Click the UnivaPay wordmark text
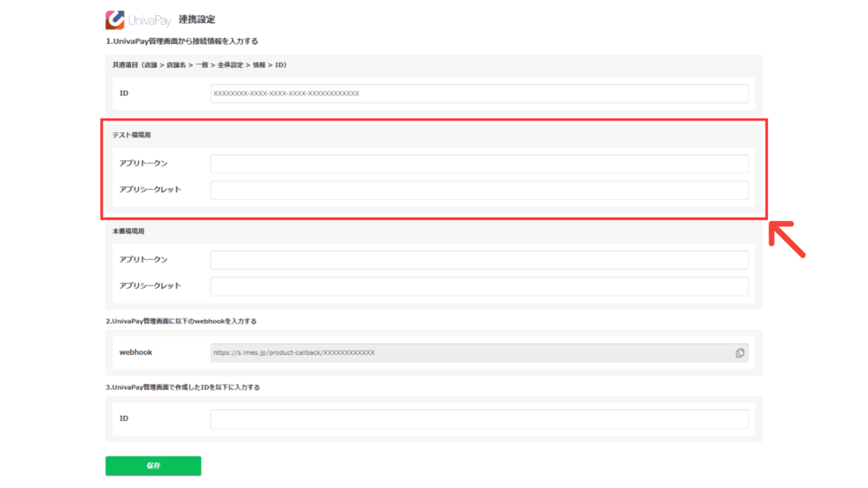 click(150, 21)
